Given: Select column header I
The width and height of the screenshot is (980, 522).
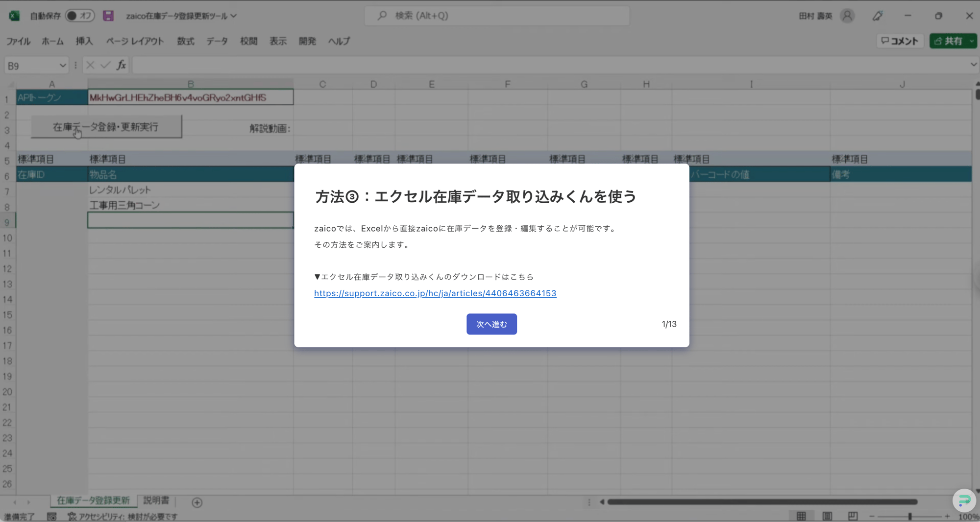Looking at the screenshot, I should [x=751, y=84].
